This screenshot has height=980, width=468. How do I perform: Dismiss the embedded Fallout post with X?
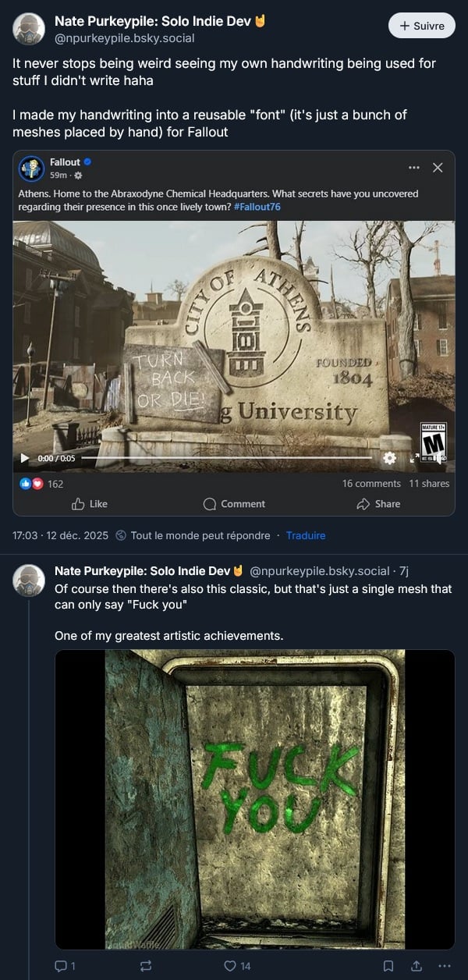[438, 168]
